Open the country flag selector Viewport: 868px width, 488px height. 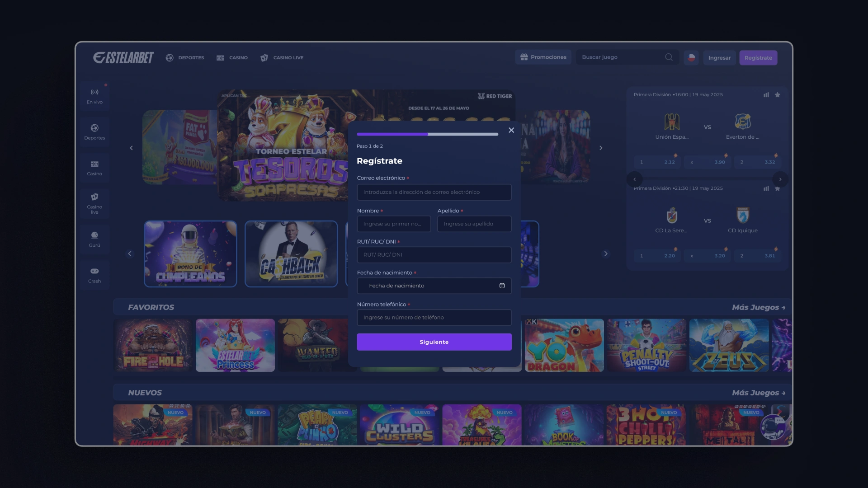pos(691,58)
